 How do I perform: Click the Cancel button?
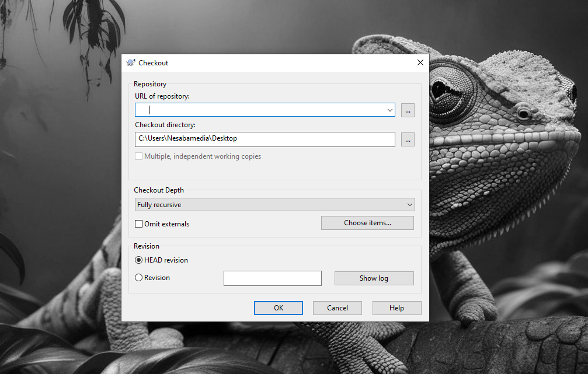[x=338, y=308]
